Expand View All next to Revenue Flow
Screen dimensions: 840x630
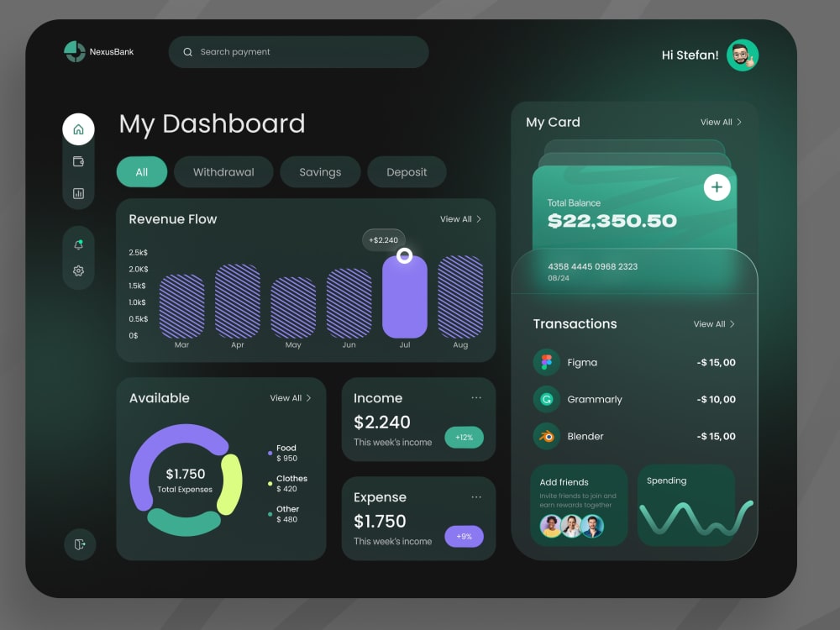[460, 219]
